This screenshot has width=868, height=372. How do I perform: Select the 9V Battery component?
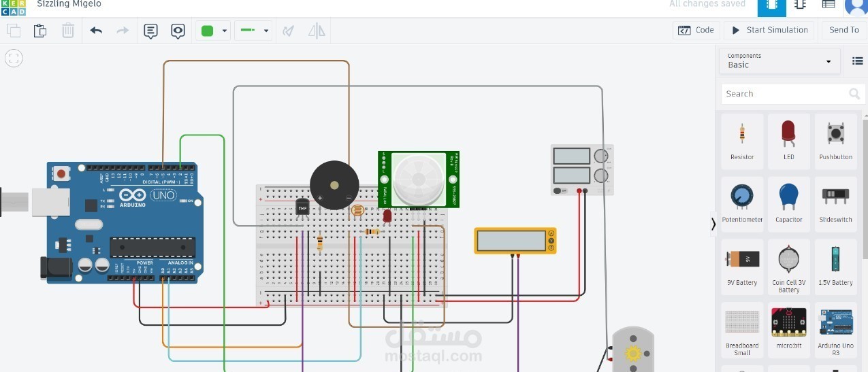(x=742, y=267)
